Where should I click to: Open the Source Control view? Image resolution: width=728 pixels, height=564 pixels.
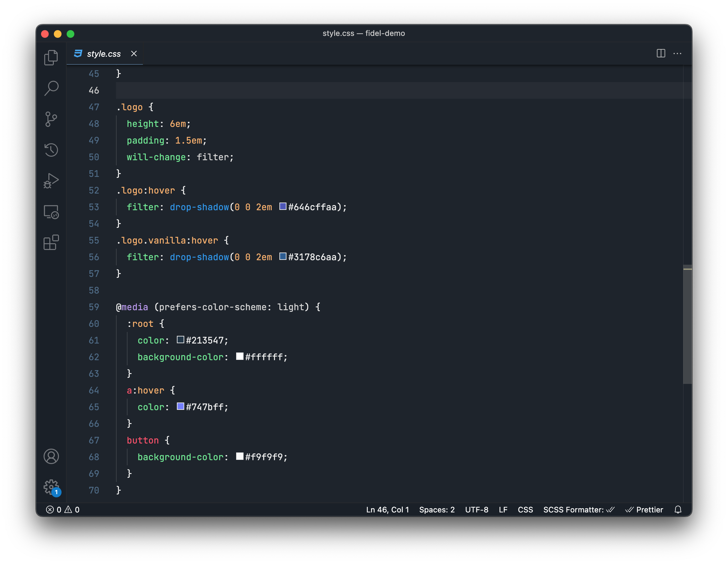pyautogui.click(x=51, y=119)
